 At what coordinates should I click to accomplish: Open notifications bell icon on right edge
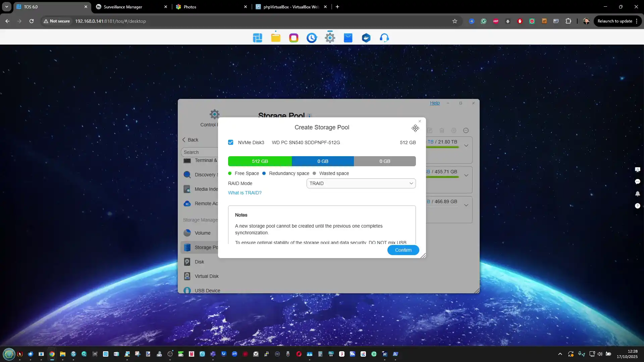pos(638,194)
